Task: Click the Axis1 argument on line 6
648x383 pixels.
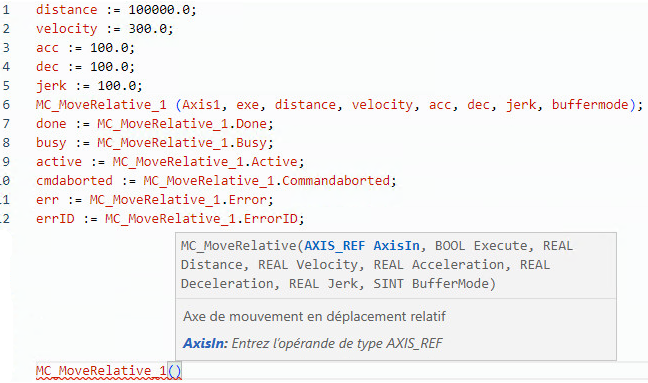Action: click(201, 105)
